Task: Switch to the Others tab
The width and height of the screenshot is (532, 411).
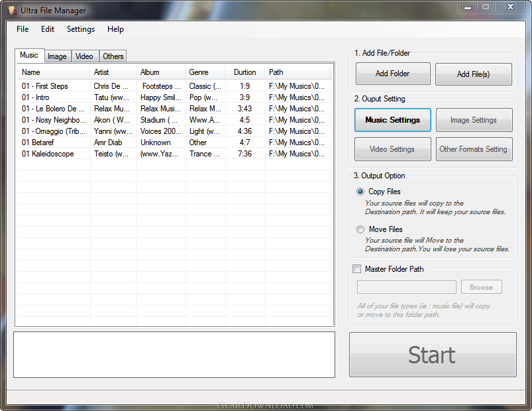Action: (113, 56)
